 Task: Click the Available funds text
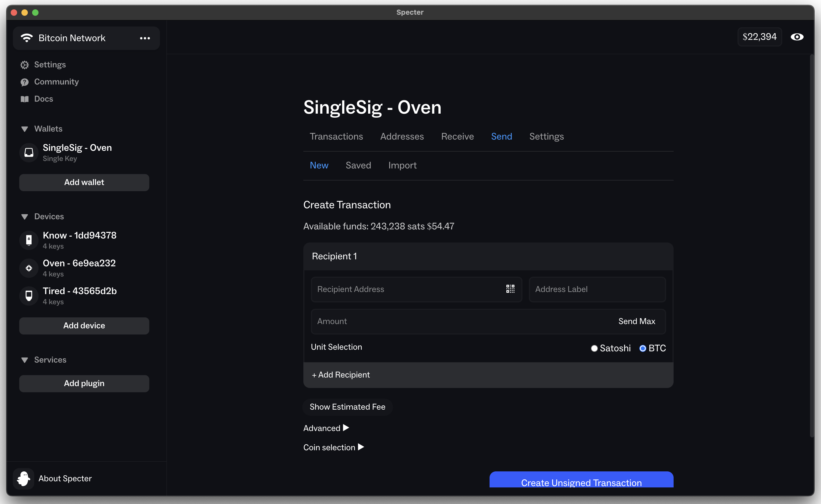coord(379,226)
